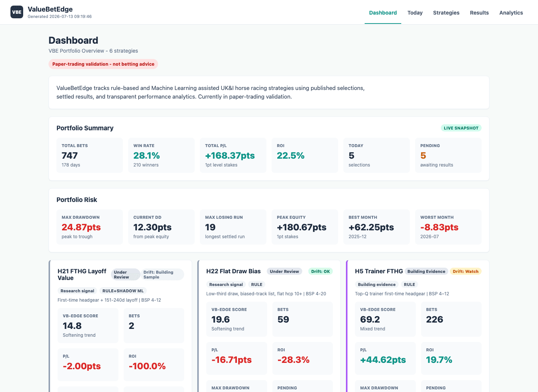Screen dimensions: 538x392
Task: Switch to the Today tab
Action: 415,13
